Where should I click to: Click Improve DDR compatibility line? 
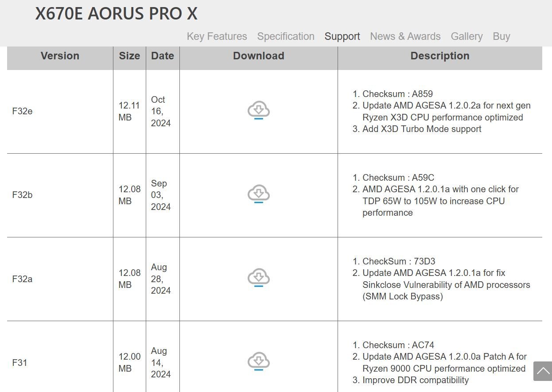[x=416, y=380]
